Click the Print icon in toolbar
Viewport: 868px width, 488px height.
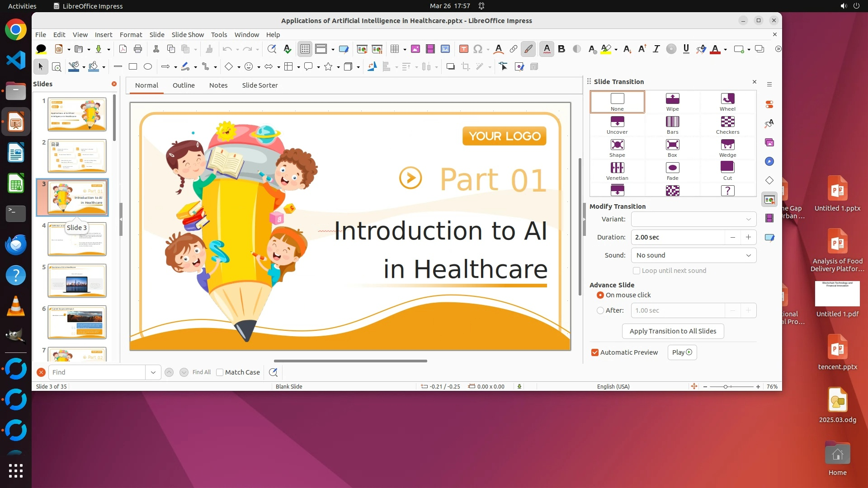pyautogui.click(x=138, y=49)
